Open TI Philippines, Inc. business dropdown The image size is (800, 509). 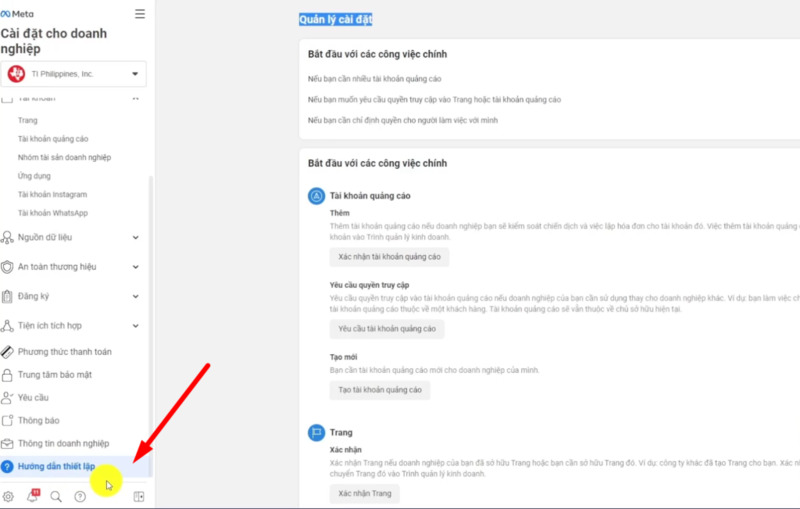pyautogui.click(x=73, y=74)
